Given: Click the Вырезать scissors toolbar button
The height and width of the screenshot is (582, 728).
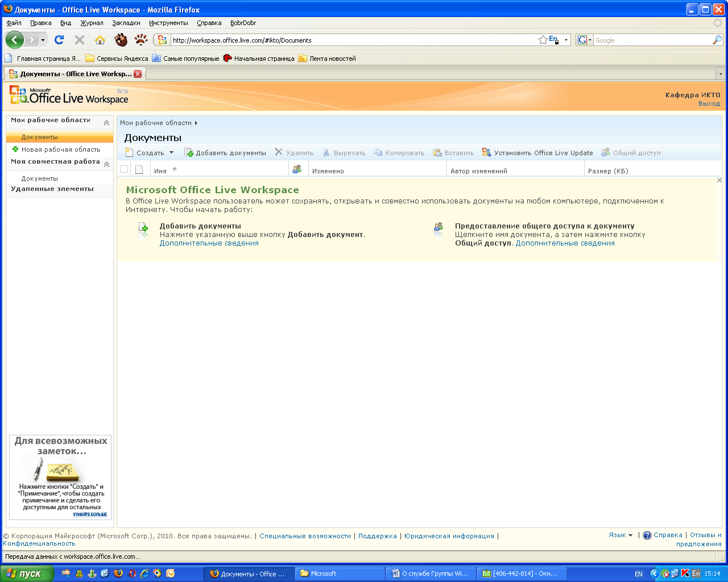Looking at the screenshot, I should (344, 152).
